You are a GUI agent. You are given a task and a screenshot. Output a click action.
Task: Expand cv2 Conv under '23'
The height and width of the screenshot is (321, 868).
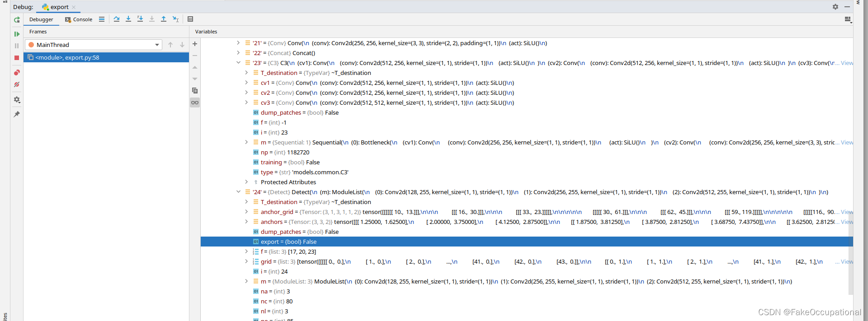(x=246, y=93)
